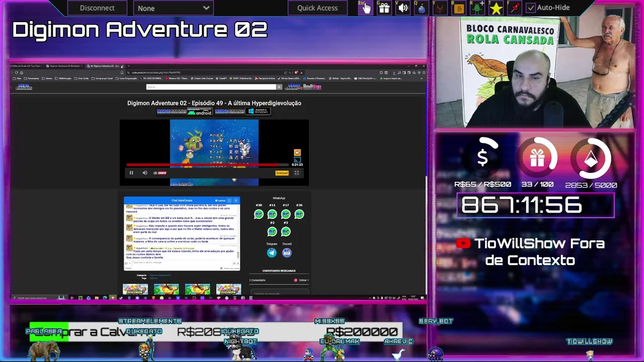
Task: Click the orange B block icon
Action: [x=458, y=8]
